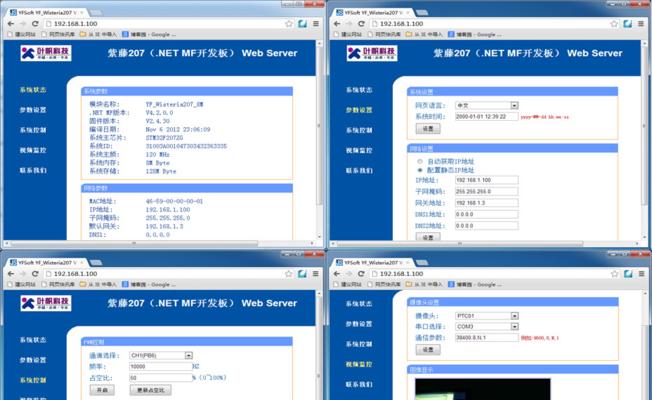Screen dimensions: 652x400
Task: Select 自动获取IP地址 radio option
Action: [420, 161]
